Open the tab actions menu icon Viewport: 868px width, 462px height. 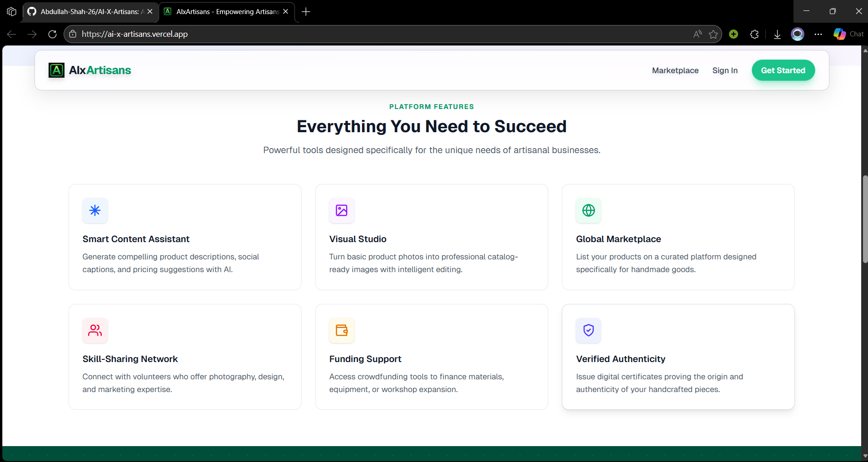point(12,11)
